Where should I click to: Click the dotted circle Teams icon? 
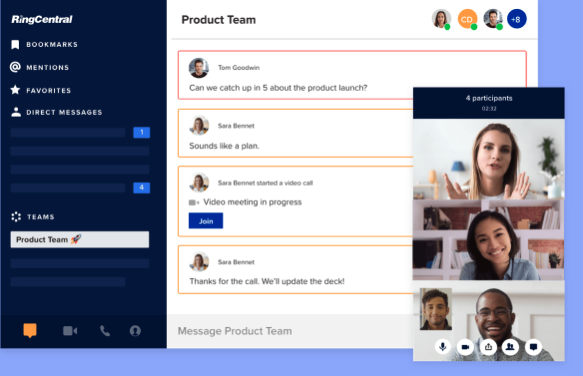click(x=16, y=216)
